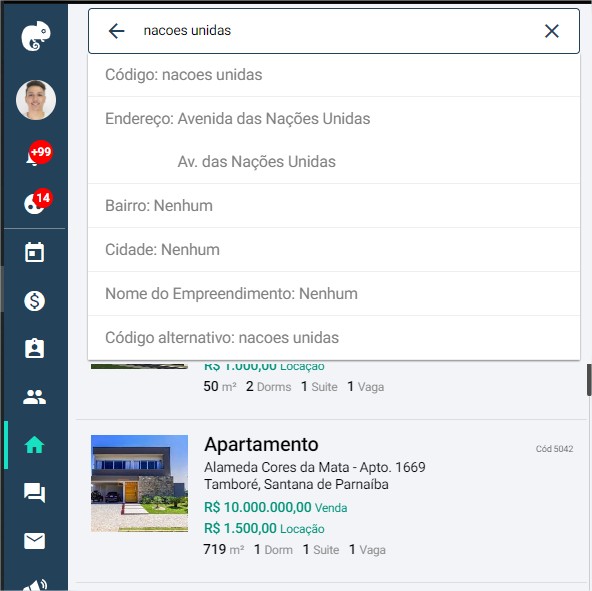Viewport: 592px width, 591px height.
Task: Open the 'Apartamento' listing title
Action: pyautogui.click(x=261, y=444)
